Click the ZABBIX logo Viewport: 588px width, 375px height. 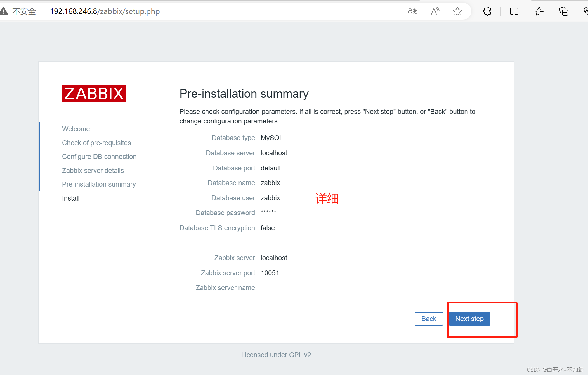pyautogui.click(x=94, y=93)
